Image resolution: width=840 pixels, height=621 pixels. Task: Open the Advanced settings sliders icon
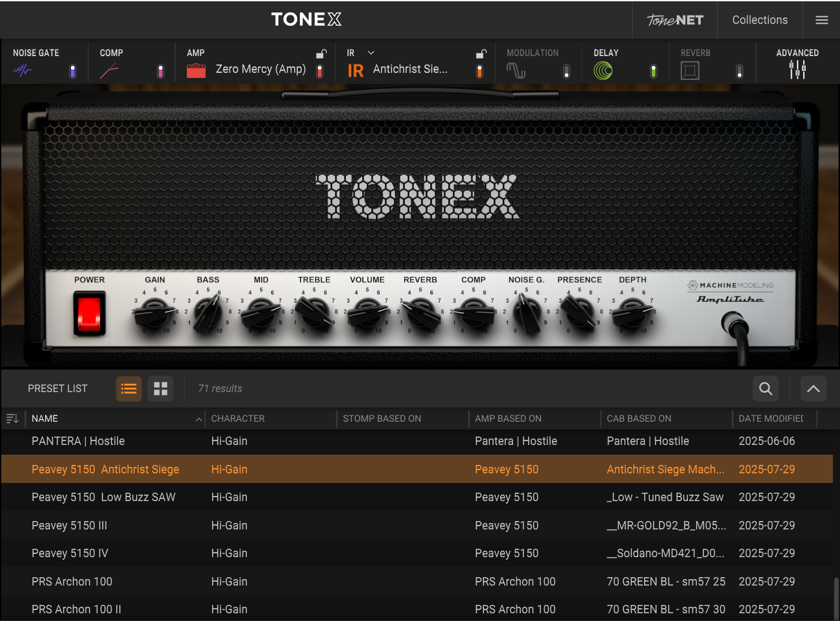point(797,70)
